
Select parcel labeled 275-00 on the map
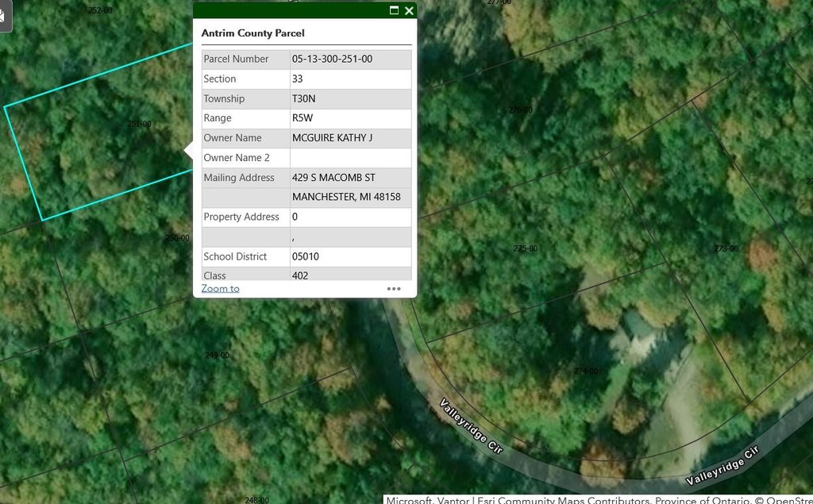point(525,248)
